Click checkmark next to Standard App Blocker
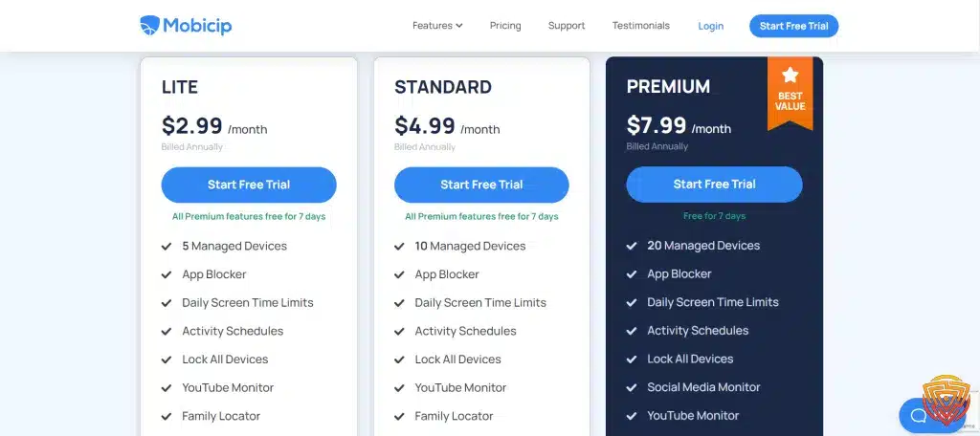 pyautogui.click(x=399, y=274)
